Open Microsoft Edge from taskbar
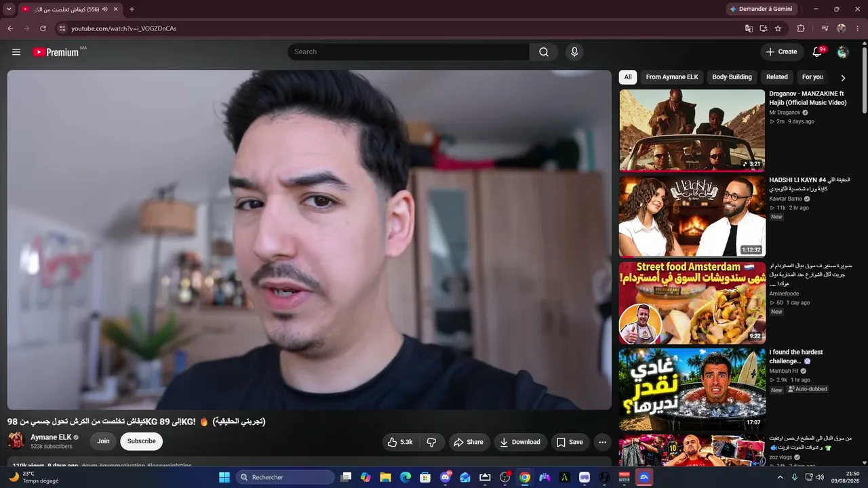 point(405,477)
